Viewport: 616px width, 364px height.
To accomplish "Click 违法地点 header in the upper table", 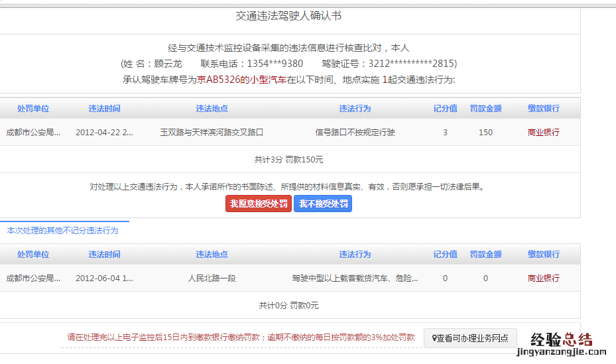I will [212, 109].
